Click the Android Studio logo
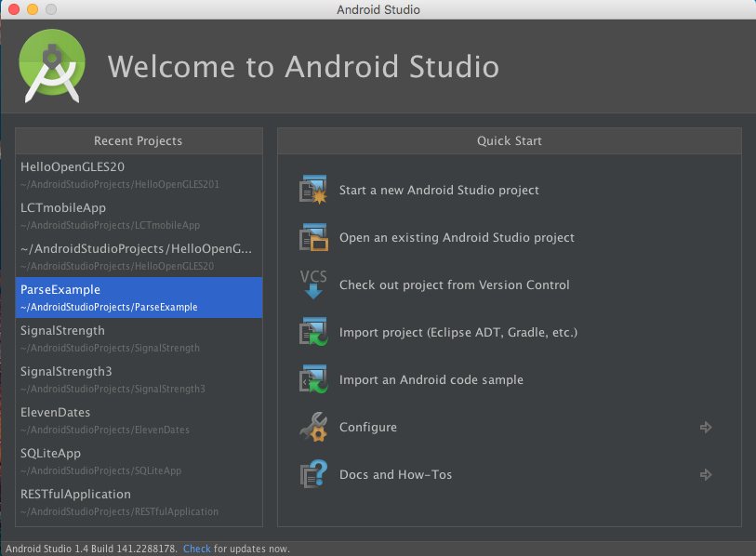 click(x=52, y=66)
